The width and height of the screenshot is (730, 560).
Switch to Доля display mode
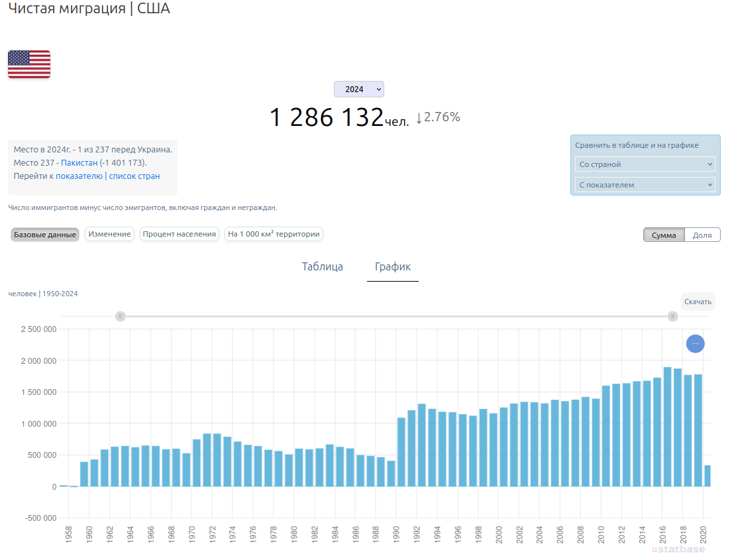coord(702,235)
